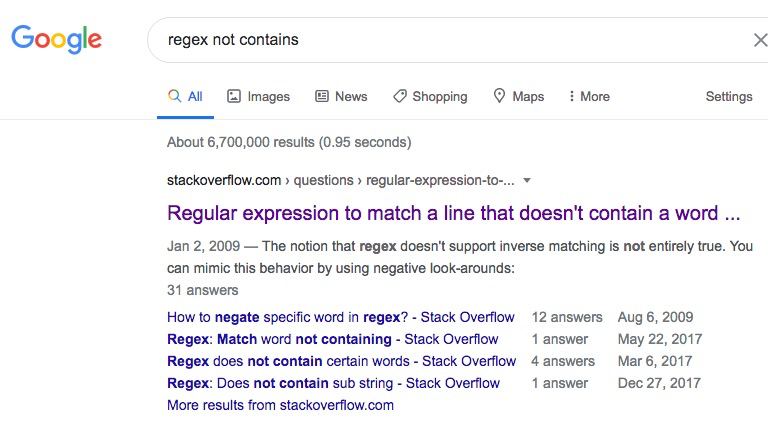Click the 'Aug 6, 2009' date
This screenshot has height=432, width=768.
(655, 317)
